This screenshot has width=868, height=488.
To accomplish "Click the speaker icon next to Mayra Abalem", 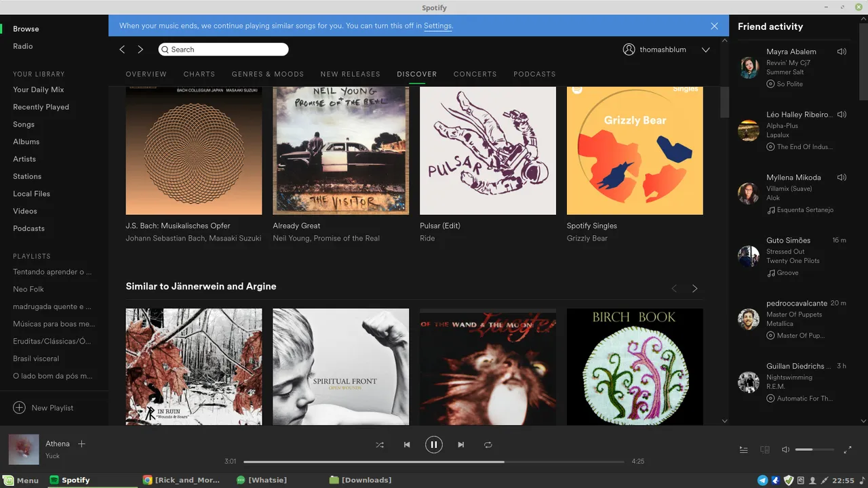I will coord(842,52).
